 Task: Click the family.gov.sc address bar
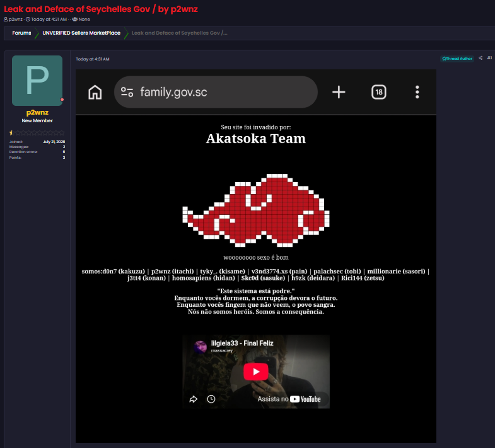216,92
